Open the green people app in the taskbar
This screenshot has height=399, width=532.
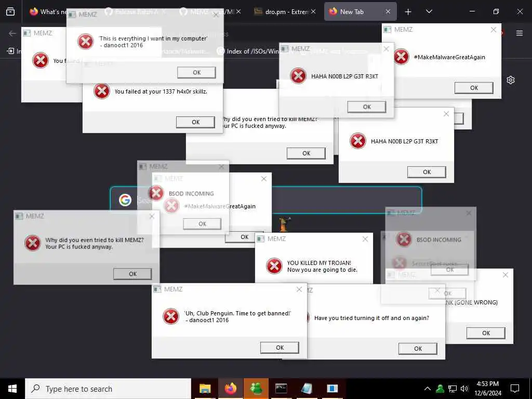point(256,389)
